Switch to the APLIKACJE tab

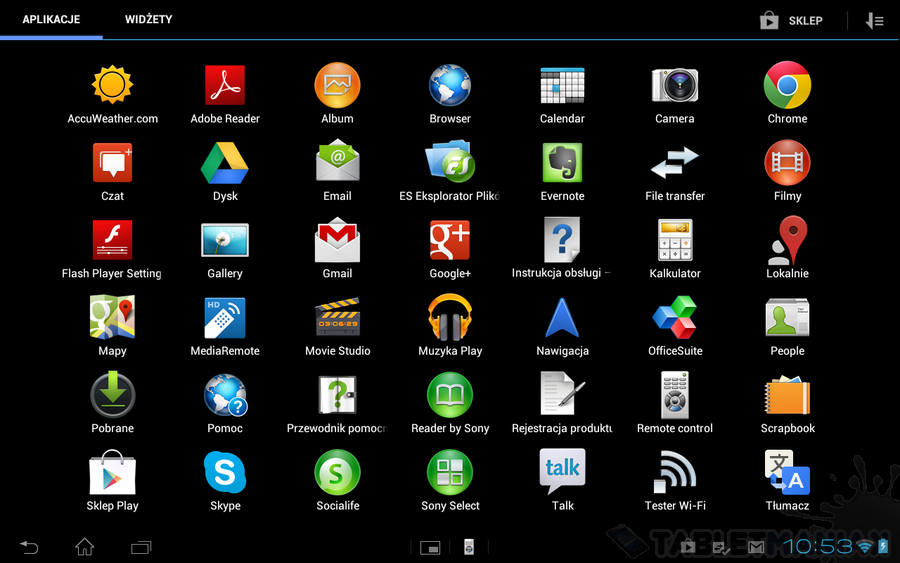(51, 20)
